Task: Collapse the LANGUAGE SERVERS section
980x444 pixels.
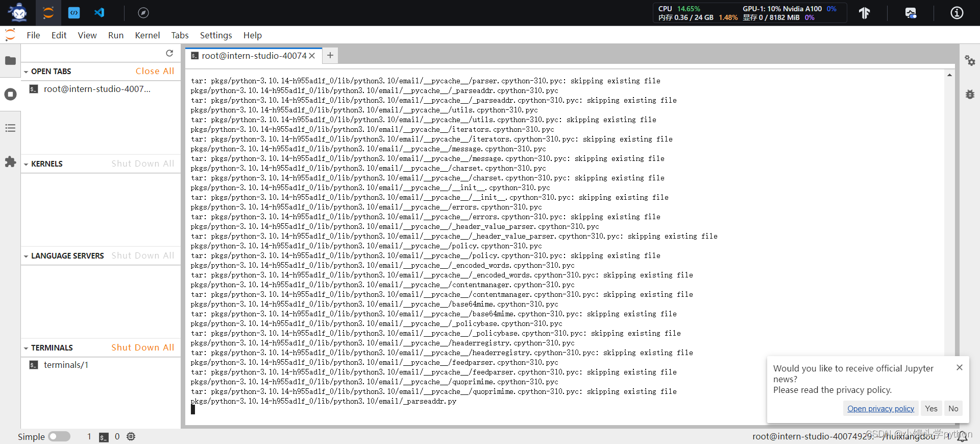Action: 26,256
